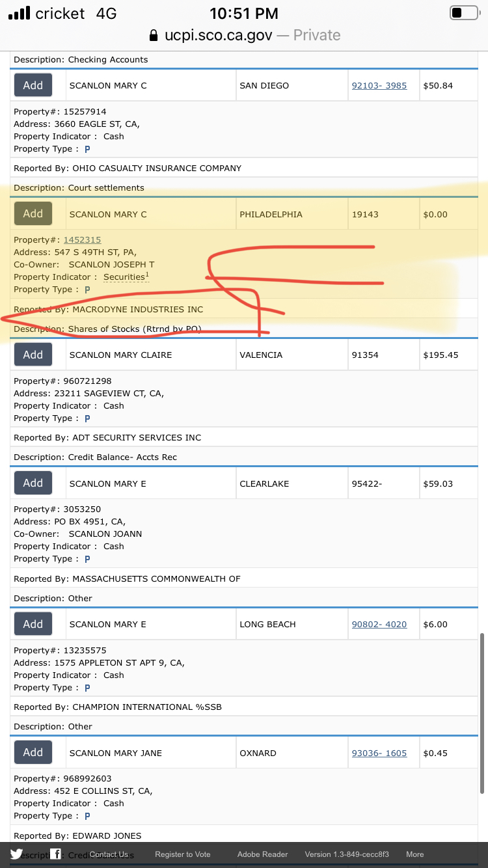Open zip code link 93036-1605
The image size is (488, 868).
click(379, 753)
